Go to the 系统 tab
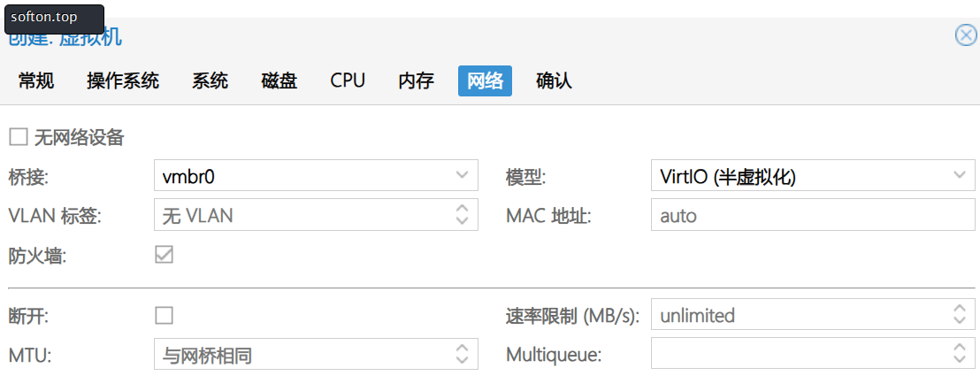 pyautogui.click(x=210, y=80)
